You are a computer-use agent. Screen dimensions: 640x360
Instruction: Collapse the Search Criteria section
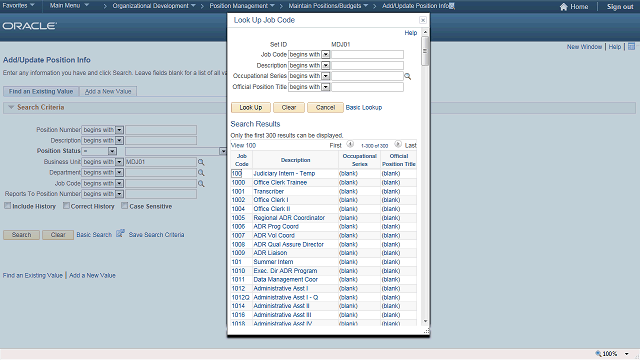(11, 107)
